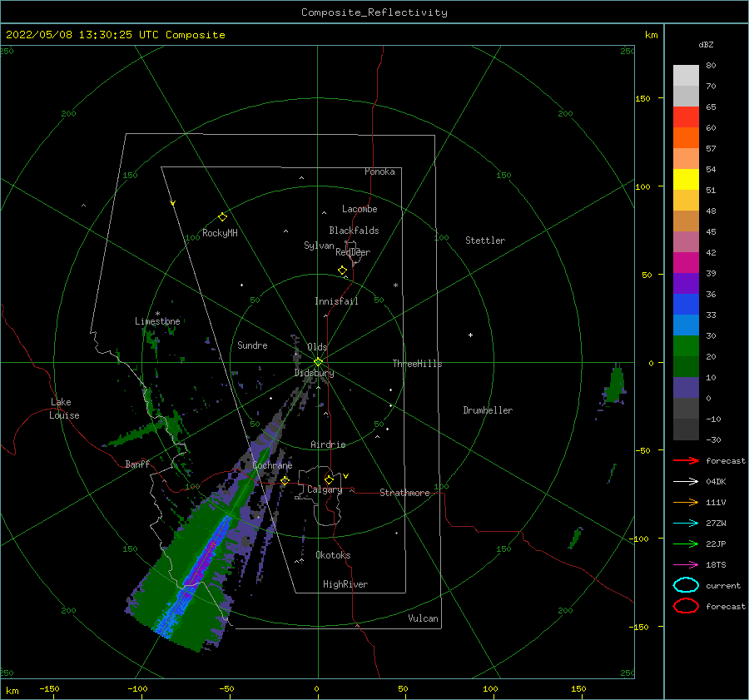Click the yellow diamond marker above Calgary
This screenshot has height=700, width=749.
pyautogui.click(x=329, y=479)
